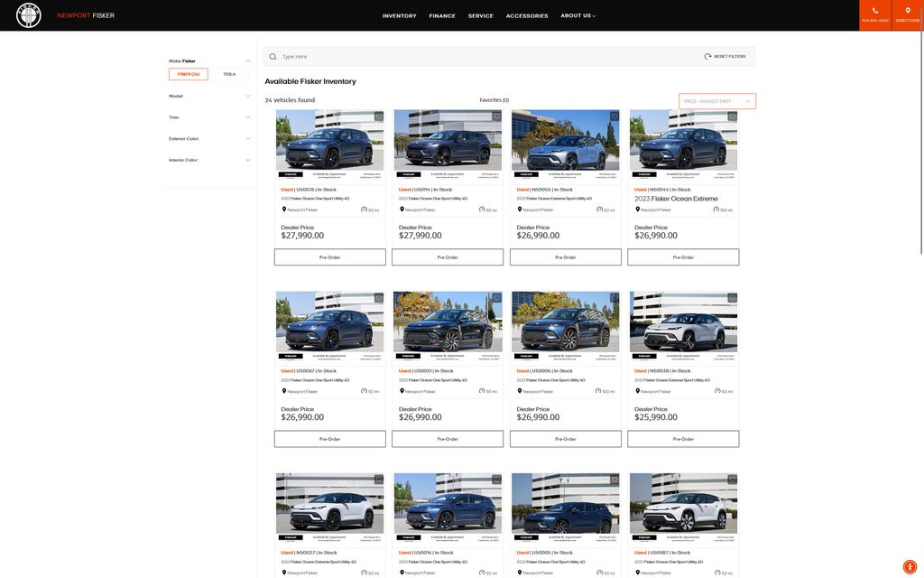Screen dimensions: 924x578
Task: Click the phone call icon in header
Action: (875, 11)
